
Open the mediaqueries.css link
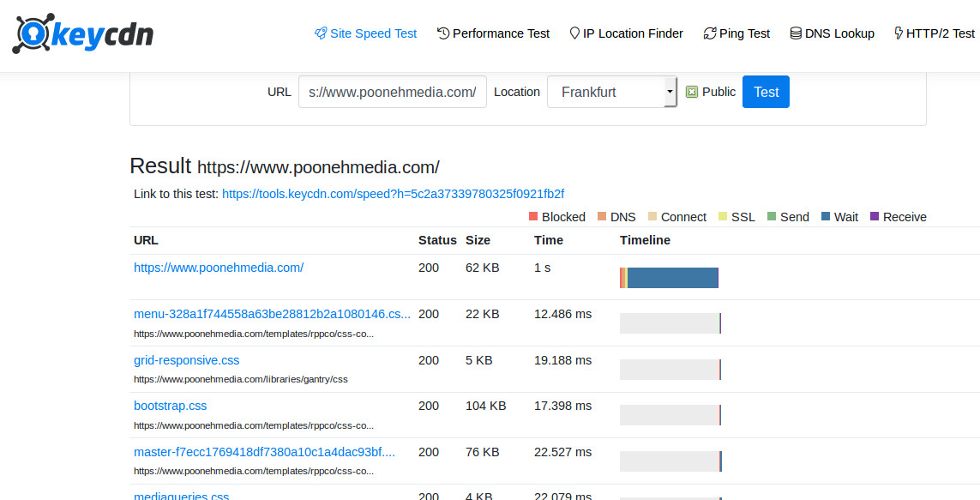coord(181,497)
